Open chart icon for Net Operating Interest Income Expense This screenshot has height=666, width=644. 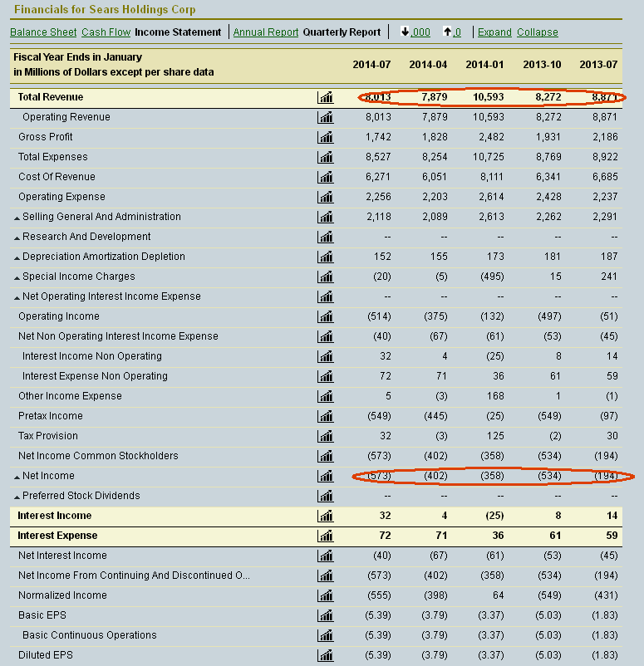(x=326, y=297)
